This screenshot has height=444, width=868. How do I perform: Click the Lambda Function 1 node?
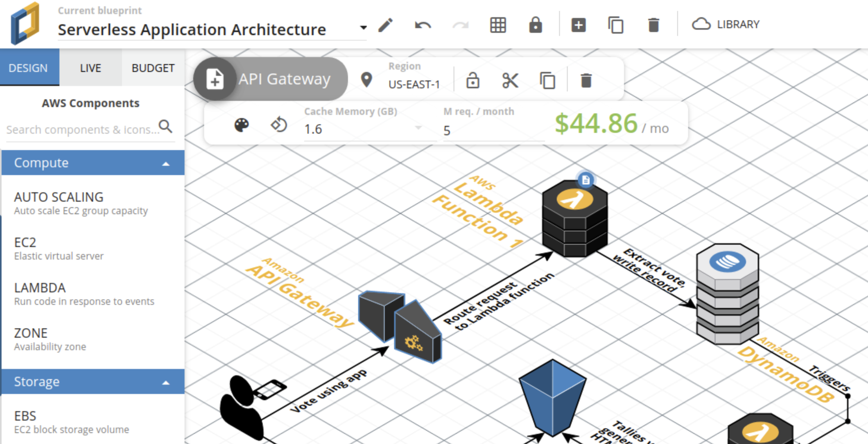pos(574,219)
